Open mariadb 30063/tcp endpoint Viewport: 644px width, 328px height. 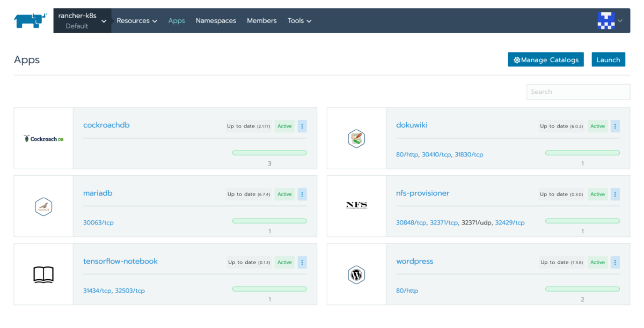[98, 222]
